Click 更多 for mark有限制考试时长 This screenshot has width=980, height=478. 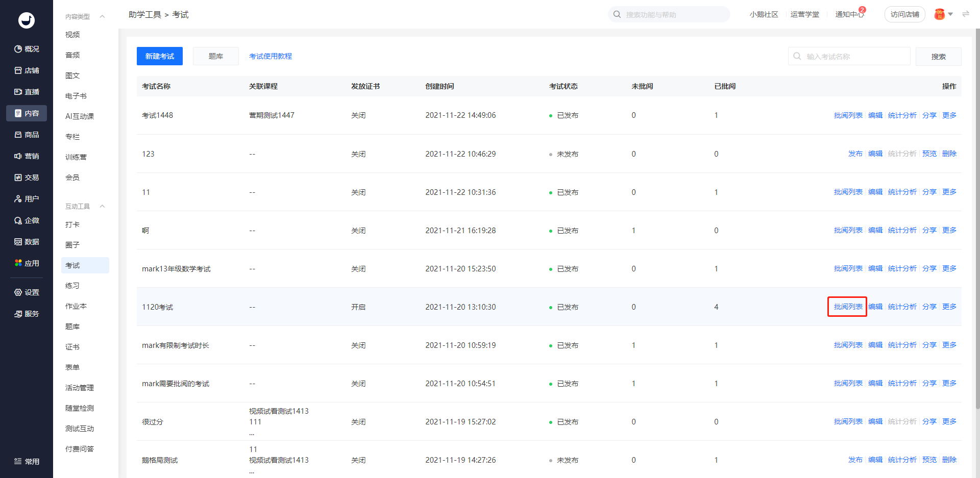[949, 345]
